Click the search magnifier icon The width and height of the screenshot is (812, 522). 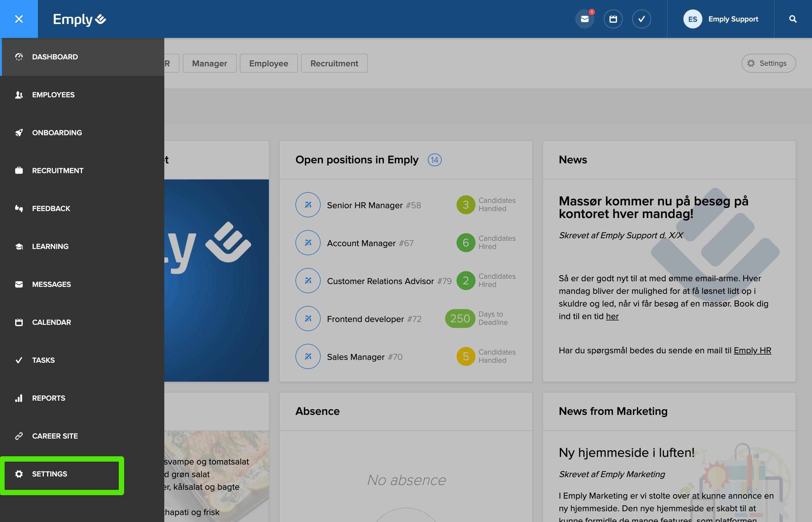tap(793, 19)
